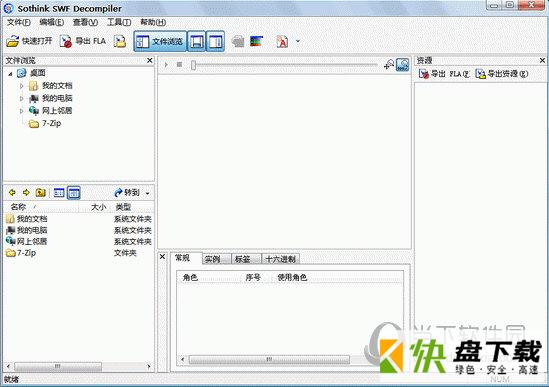Switch file list to list view icon
This screenshot has height=387, width=549.
pos(59,192)
